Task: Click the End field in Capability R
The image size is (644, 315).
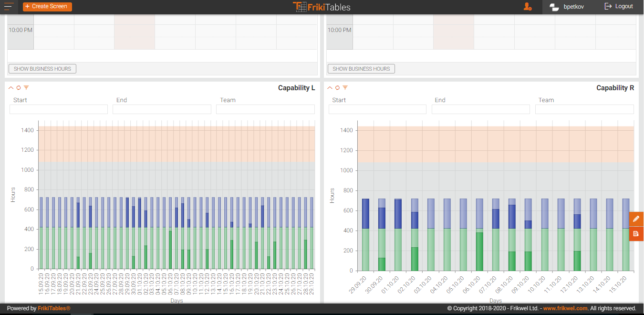Action: [x=480, y=109]
